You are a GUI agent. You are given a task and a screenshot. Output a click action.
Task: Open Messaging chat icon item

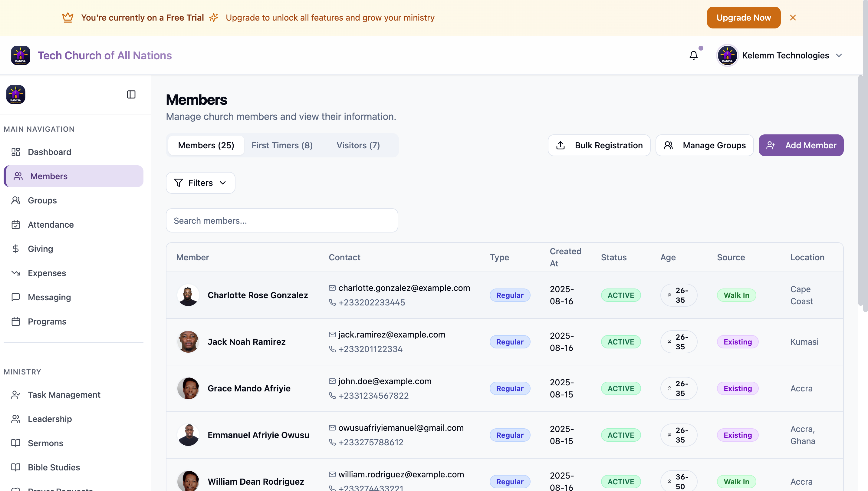(49, 297)
